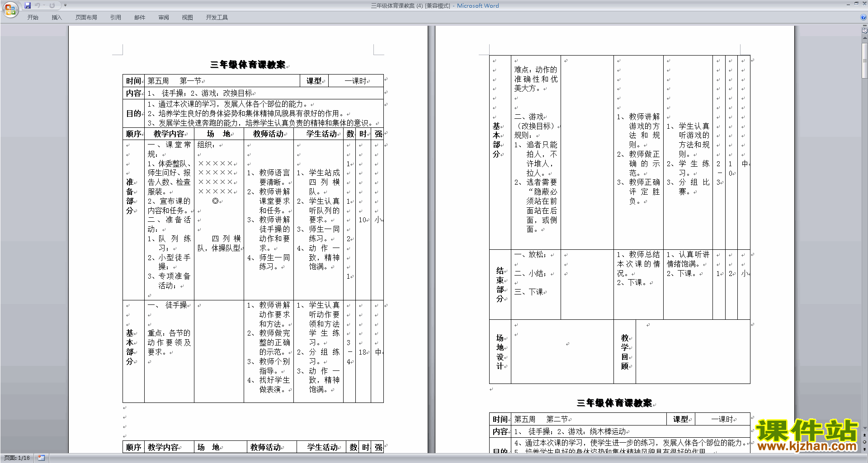Open Customize Quick Access Toolbar dropdown
Screen dimensions: 868x463
click(65, 5)
